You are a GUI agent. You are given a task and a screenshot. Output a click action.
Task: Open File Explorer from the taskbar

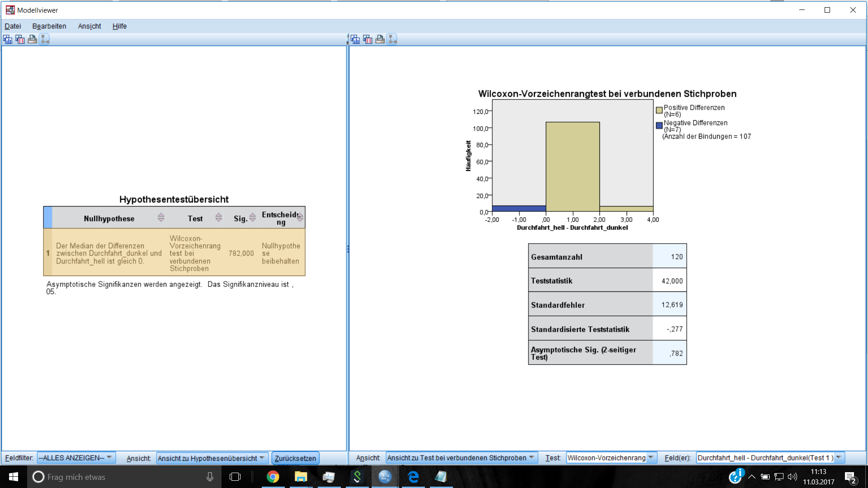301,477
